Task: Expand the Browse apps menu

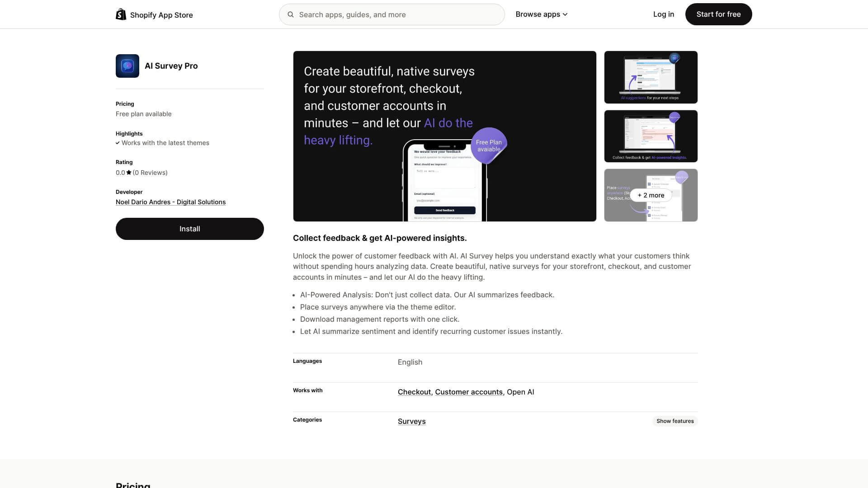Action: 541,14
